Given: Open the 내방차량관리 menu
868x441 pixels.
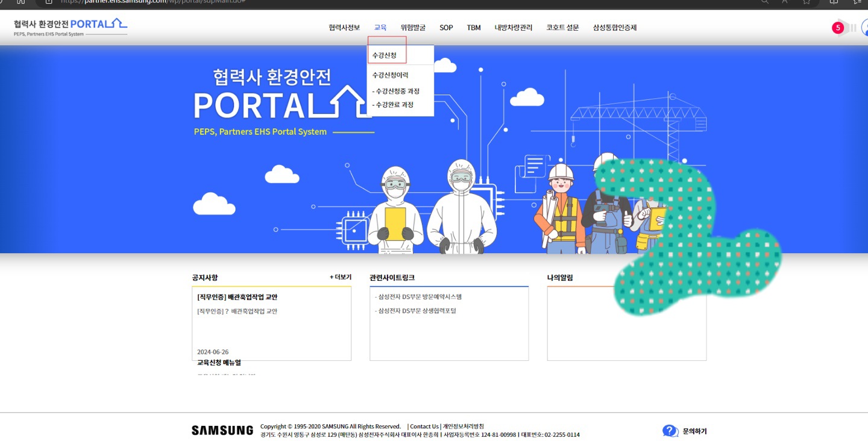Looking at the screenshot, I should point(514,28).
